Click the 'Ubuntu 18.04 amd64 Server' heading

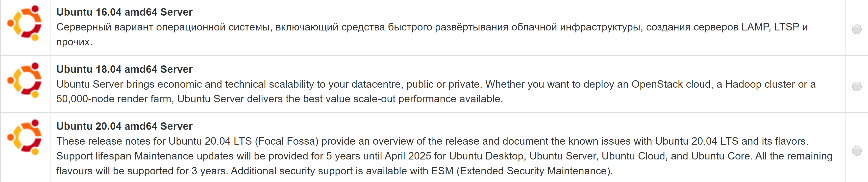(124, 69)
